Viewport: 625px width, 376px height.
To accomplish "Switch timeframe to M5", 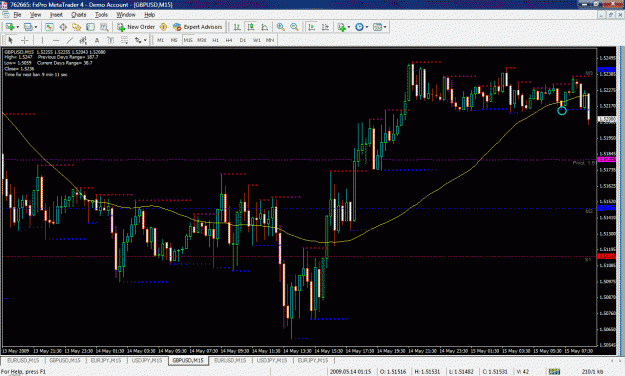I will (174, 40).
